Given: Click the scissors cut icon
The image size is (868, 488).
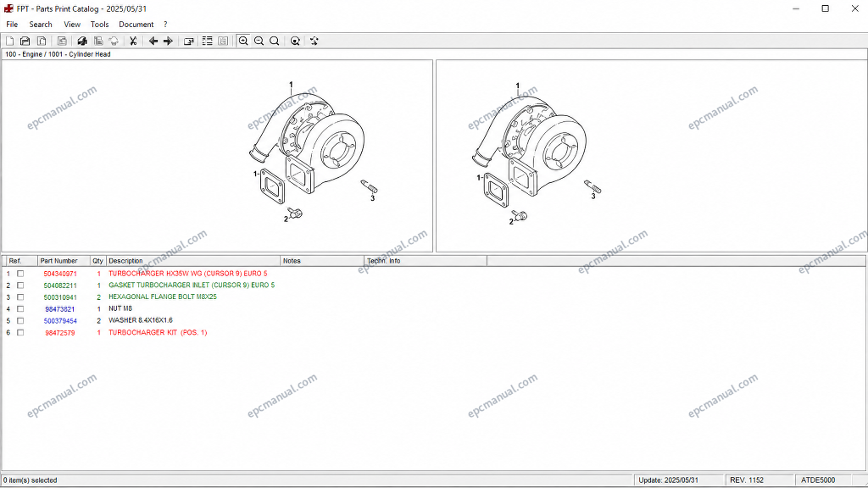Looking at the screenshot, I should 133,41.
